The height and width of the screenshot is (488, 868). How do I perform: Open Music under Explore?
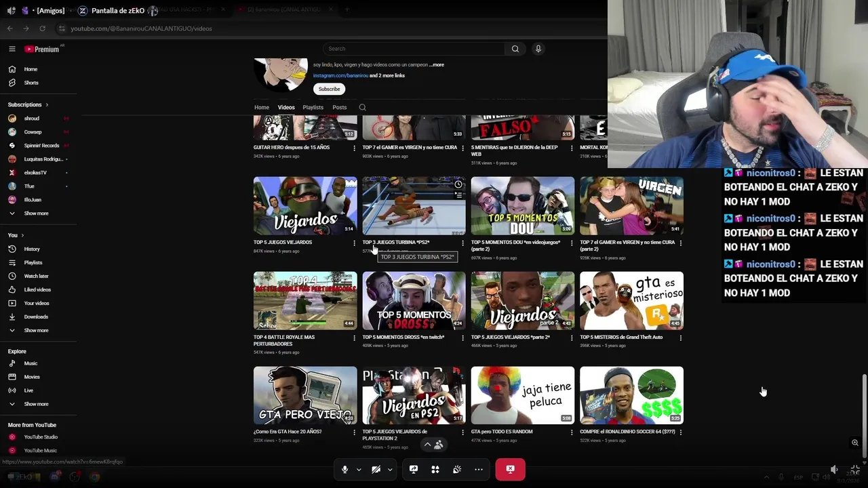click(x=31, y=363)
